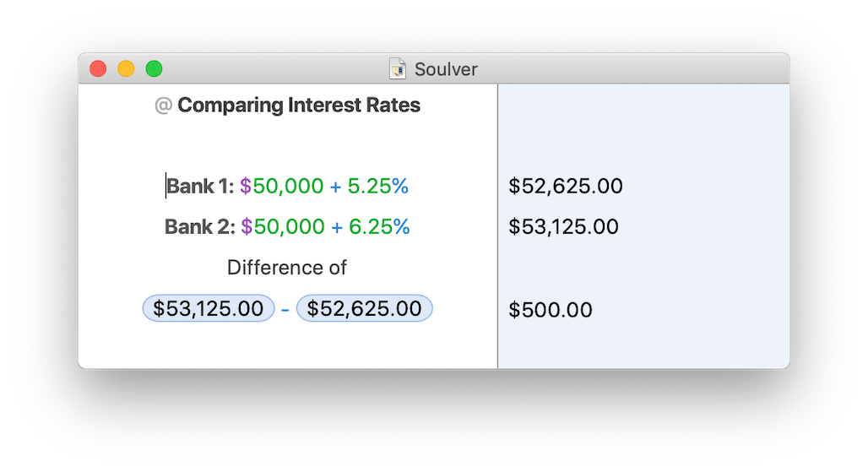Select the $53,125.00 reference token
Screen dimensions: 868x472
(x=208, y=309)
